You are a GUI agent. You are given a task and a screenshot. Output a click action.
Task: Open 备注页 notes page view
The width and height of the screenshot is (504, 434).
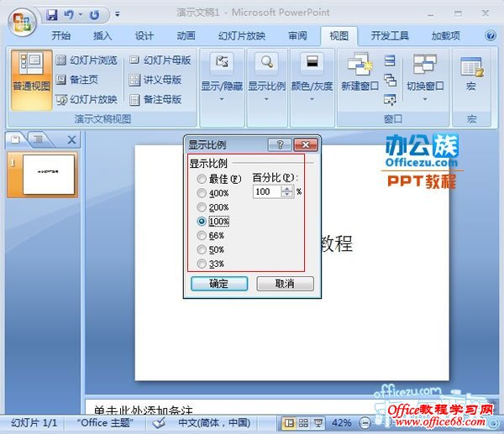[76, 80]
